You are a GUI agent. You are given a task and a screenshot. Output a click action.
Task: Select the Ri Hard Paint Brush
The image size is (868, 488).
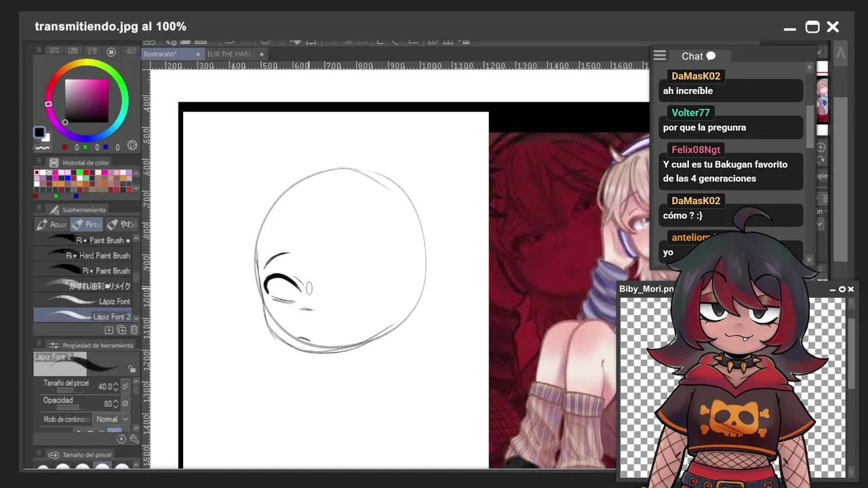tap(83, 256)
